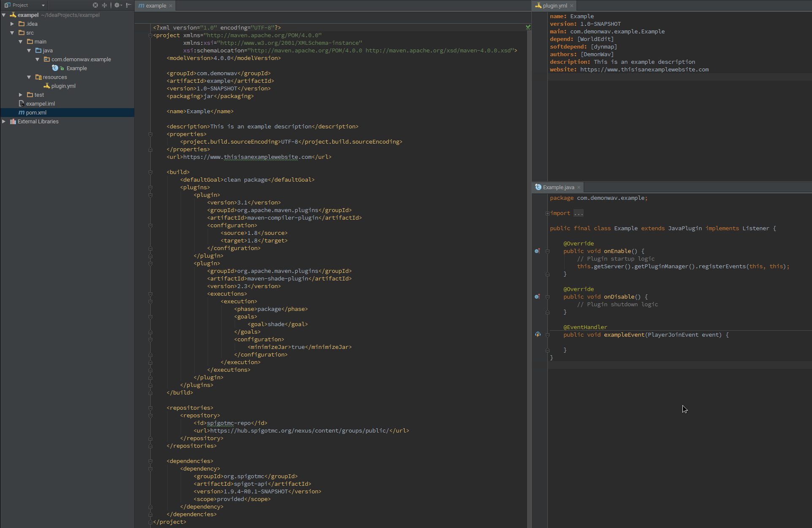Close the plugin.yml editor tab
The image size is (812, 528).
pyautogui.click(x=572, y=6)
